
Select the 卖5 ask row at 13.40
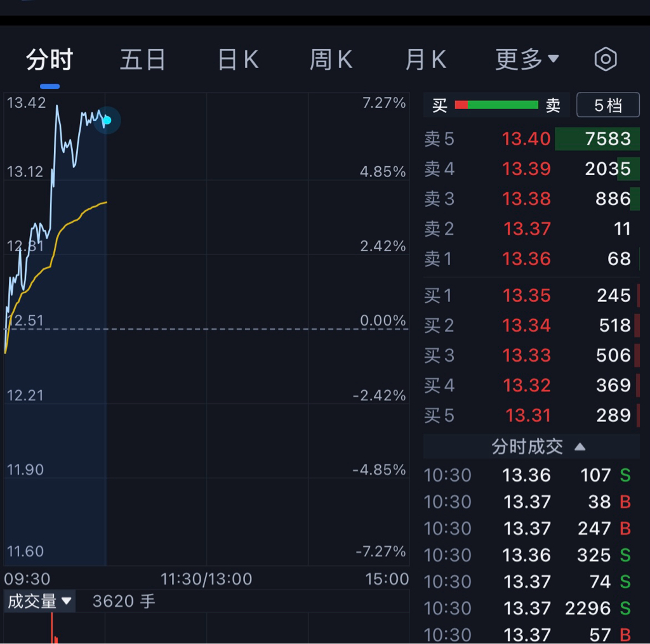pos(531,139)
